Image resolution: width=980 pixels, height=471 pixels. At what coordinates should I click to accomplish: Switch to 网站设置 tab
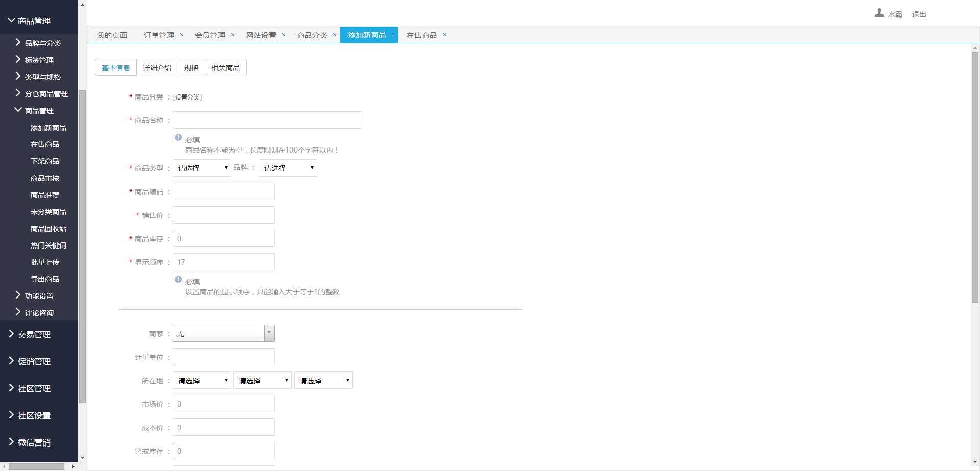261,35
